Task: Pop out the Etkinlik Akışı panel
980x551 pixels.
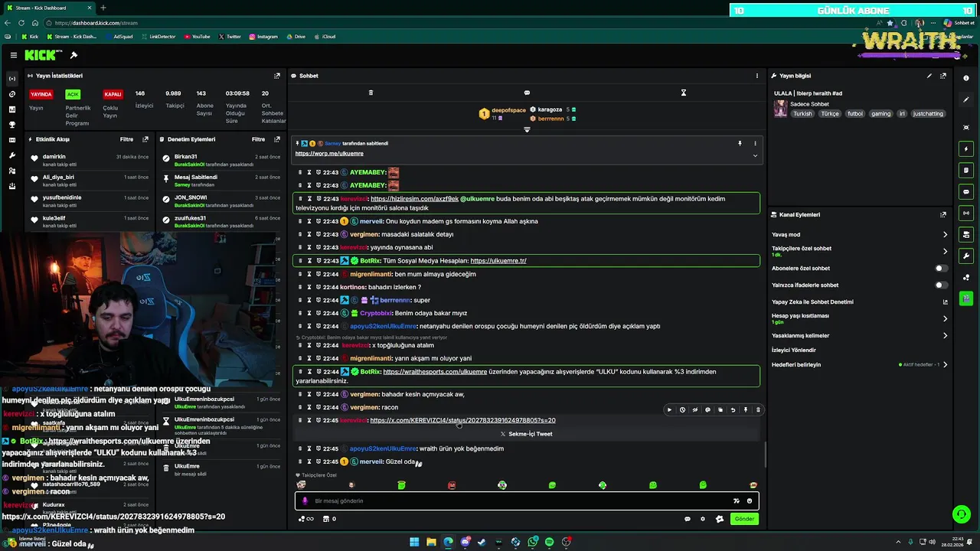Action: coord(145,139)
